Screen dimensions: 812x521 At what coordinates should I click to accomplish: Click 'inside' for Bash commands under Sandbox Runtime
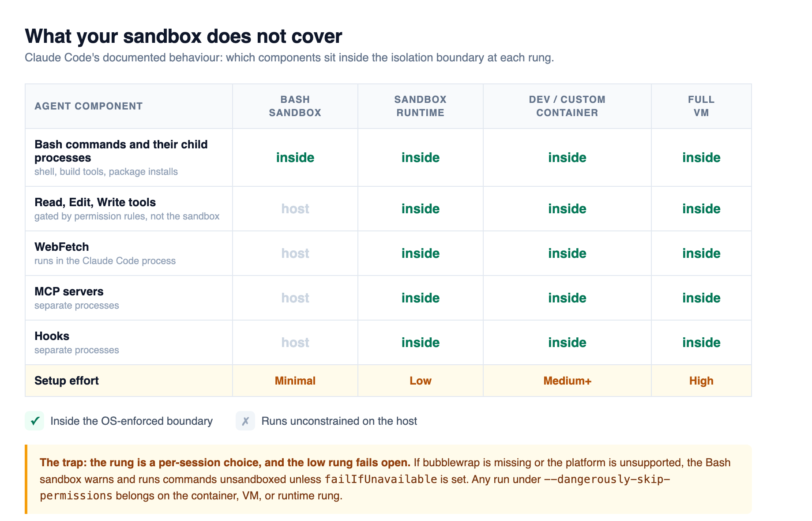pos(421,158)
